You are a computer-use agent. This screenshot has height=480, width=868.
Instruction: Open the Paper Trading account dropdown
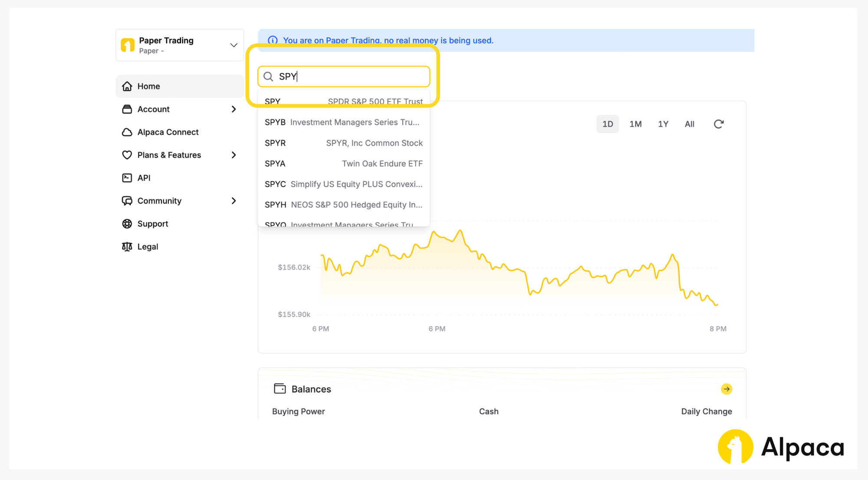pos(233,45)
